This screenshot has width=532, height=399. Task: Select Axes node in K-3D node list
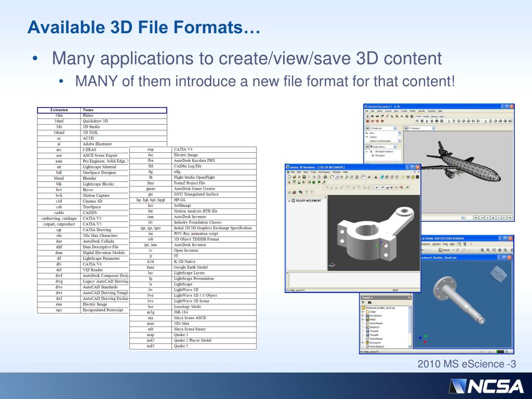(371, 133)
